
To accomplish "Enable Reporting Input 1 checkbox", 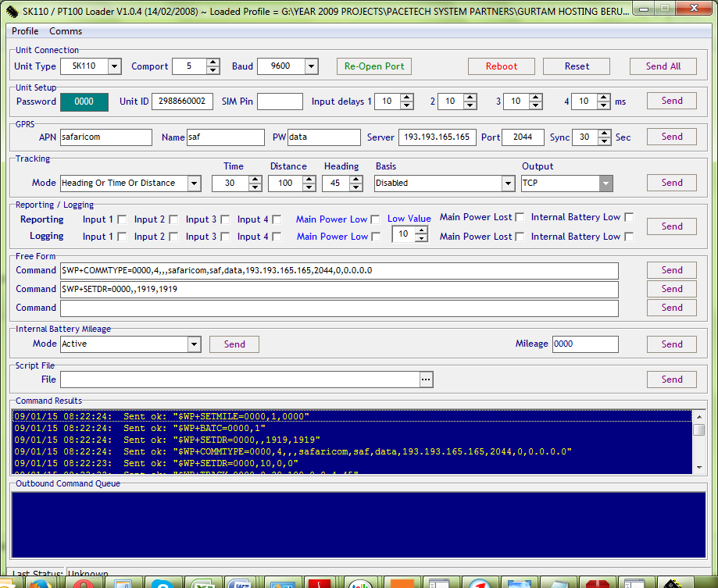I will click(121, 220).
